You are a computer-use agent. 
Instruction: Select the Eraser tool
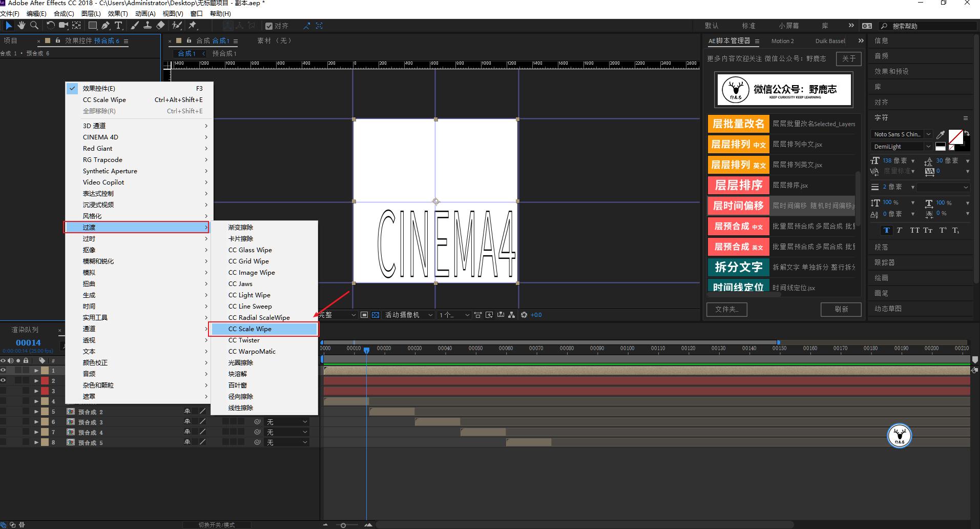click(160, 25)
